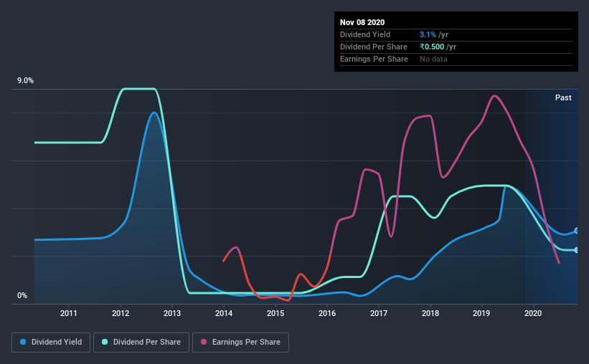Click the 3.1% Dividend Yield tooltip value
This screenshot has height=364, width=589.
point(428,34)
